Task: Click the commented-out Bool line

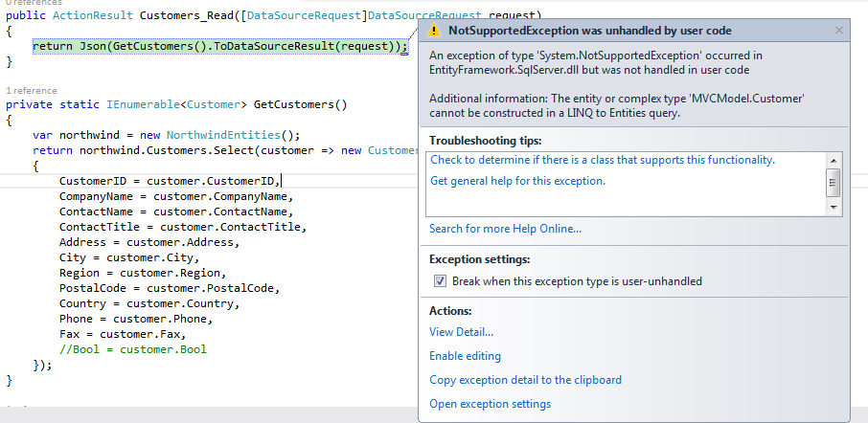Action: point(132,349)
